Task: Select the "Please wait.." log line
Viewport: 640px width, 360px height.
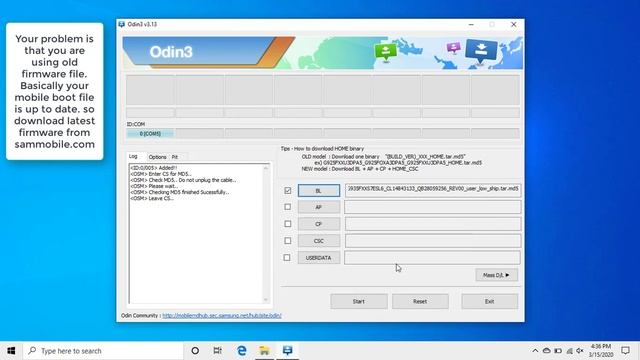Action: click(154, 186)
